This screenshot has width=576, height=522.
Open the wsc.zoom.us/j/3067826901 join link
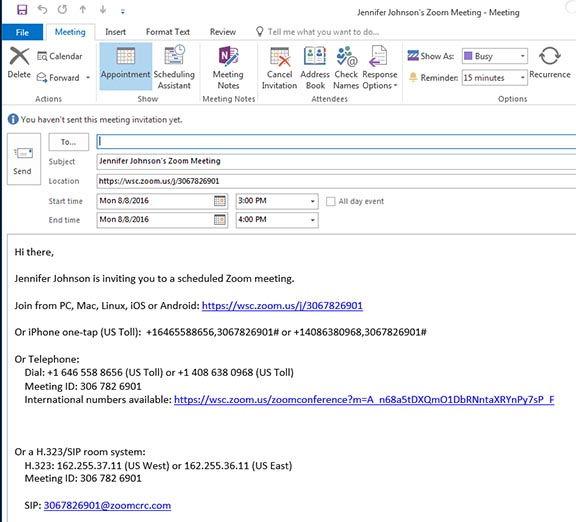click(x=282, y=306)
